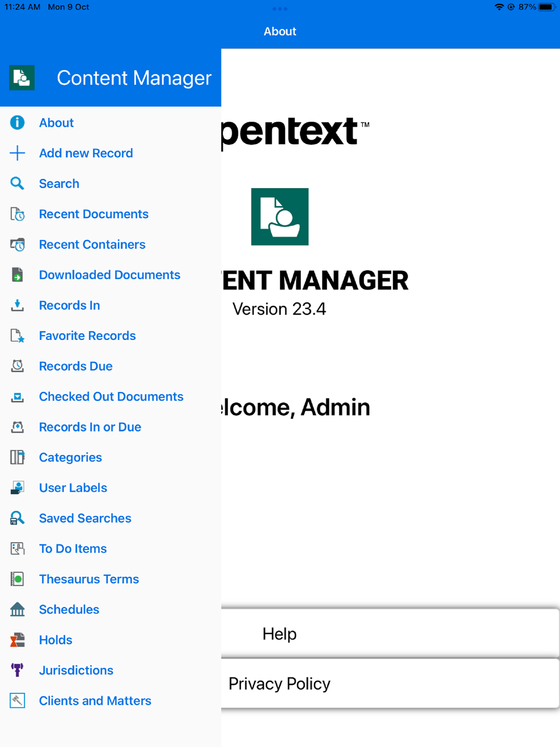Screen dimensions: 560x747
Task: Open Favorite Records
Action: pos(87,335)
